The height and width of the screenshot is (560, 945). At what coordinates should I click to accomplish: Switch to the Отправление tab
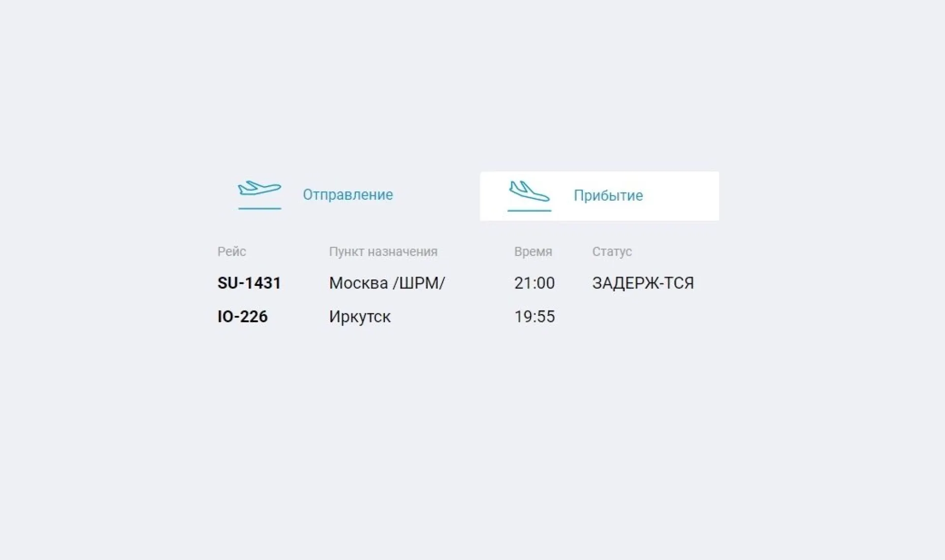315,195
